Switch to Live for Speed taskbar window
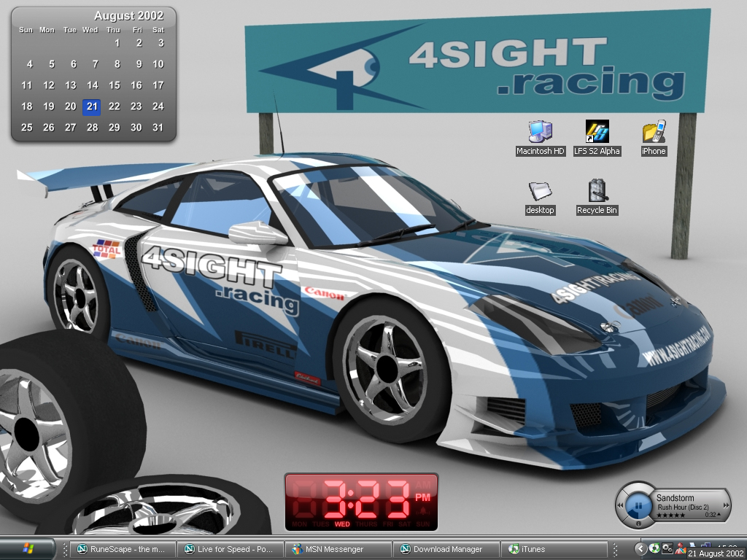747x560 pixels. pyautogui.click(x=230, y=549)
